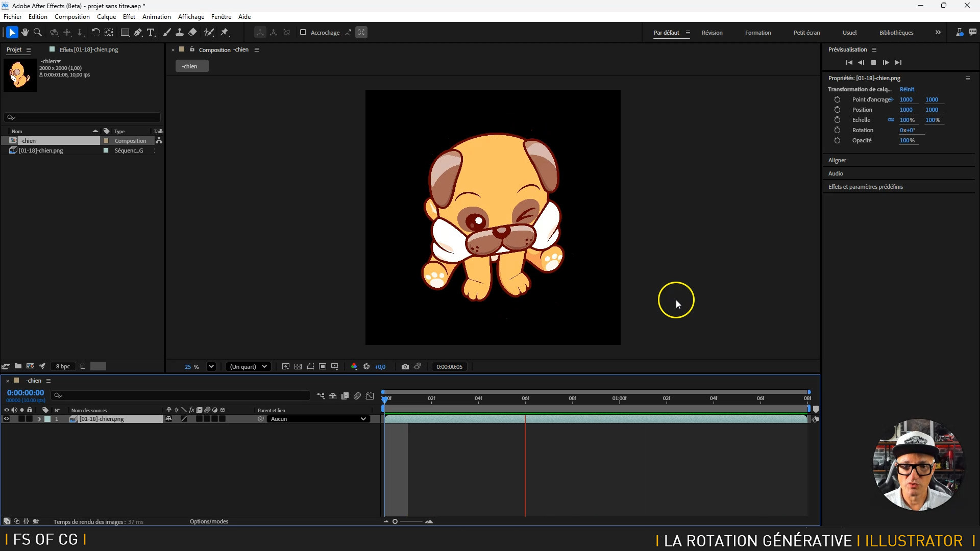The image size is (980, 551).
Task: Open the (Un quart) resolution dropdown
Action: (249, 366)
